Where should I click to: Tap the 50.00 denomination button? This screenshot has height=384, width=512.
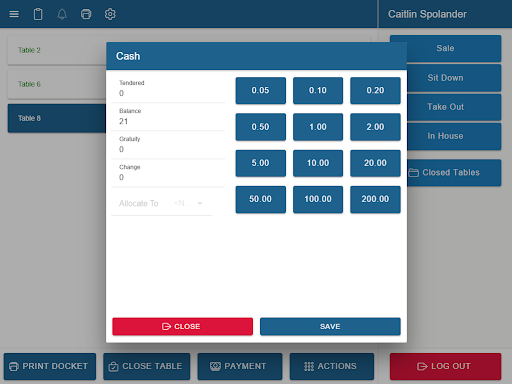click(260, 199)
